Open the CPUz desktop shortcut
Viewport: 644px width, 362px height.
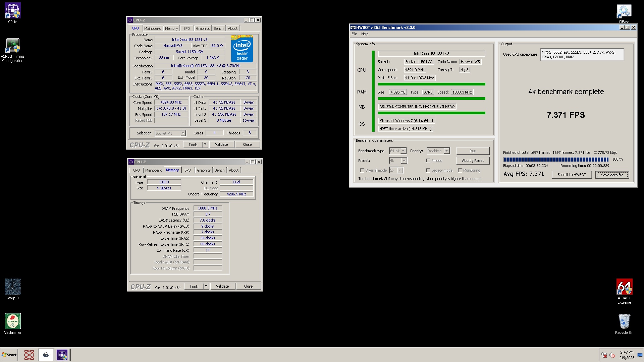click(12, 13)
